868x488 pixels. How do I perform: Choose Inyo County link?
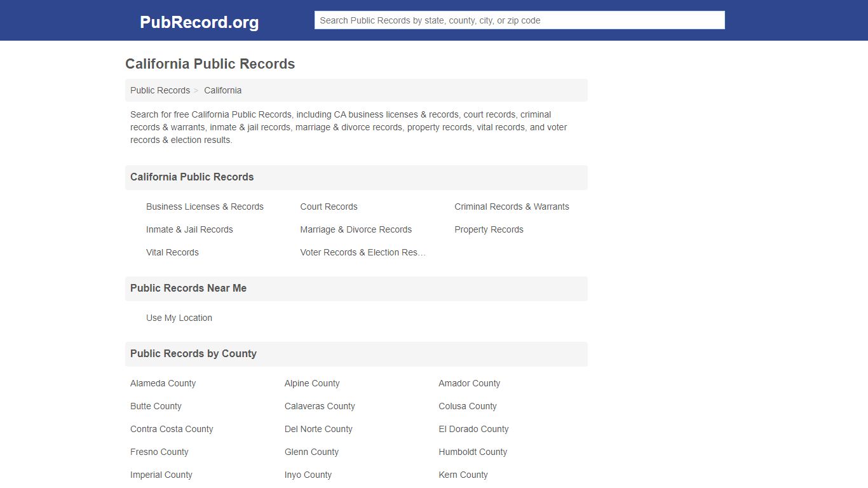pos(308,475)
